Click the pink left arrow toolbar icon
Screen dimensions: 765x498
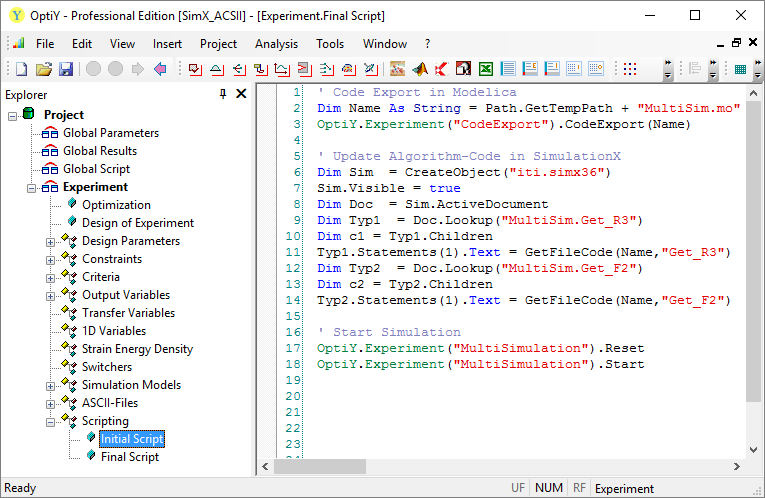[x=160, y=69]
